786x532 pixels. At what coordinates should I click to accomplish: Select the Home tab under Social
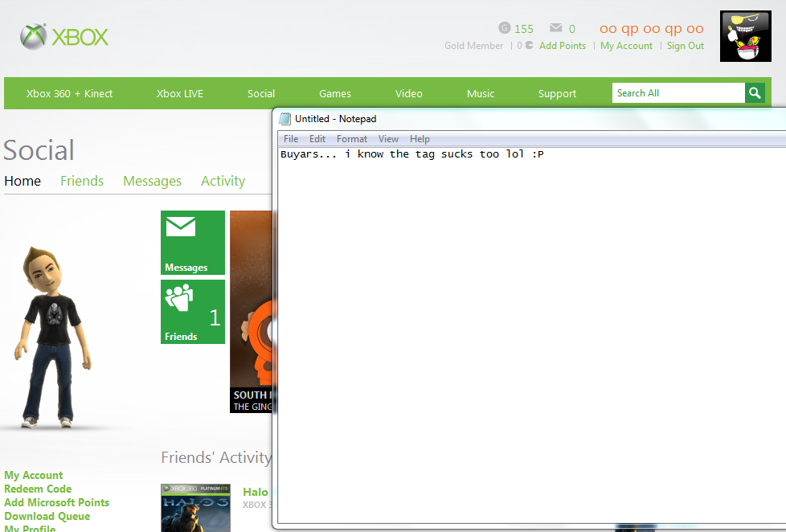click(23, 181)
